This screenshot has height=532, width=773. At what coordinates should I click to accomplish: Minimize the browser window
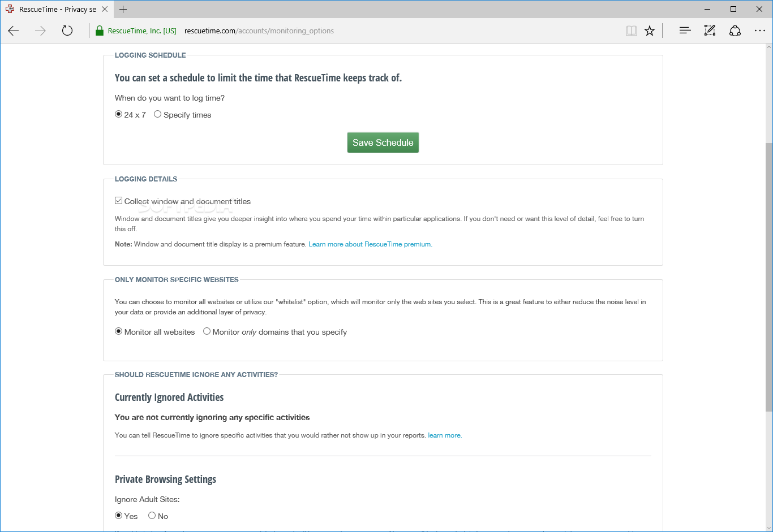(707, 9)
